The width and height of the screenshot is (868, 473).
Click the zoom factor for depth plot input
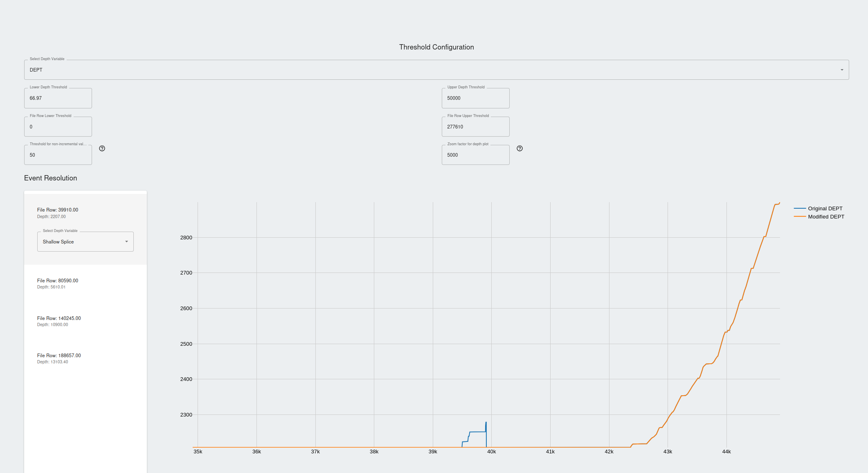475,155
